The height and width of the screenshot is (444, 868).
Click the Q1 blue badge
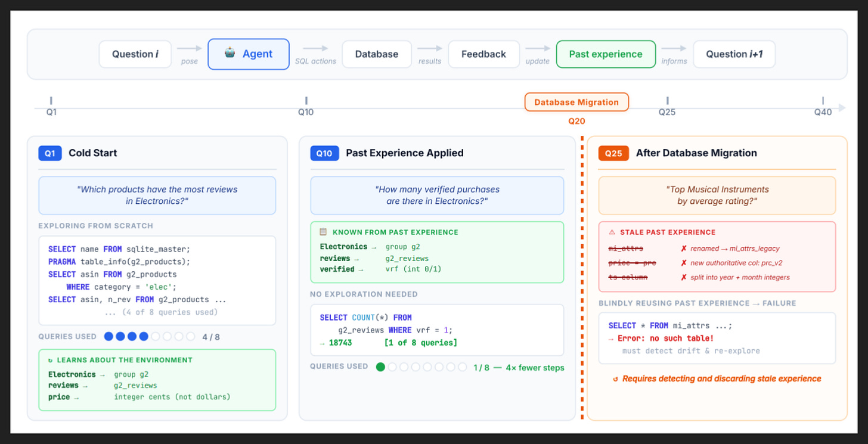(x=49, y=153)
